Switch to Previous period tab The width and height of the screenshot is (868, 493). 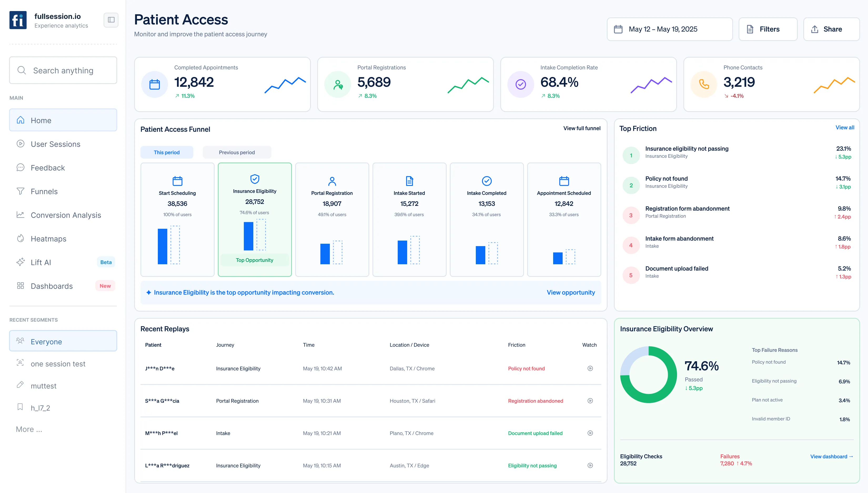pos(237,152)
